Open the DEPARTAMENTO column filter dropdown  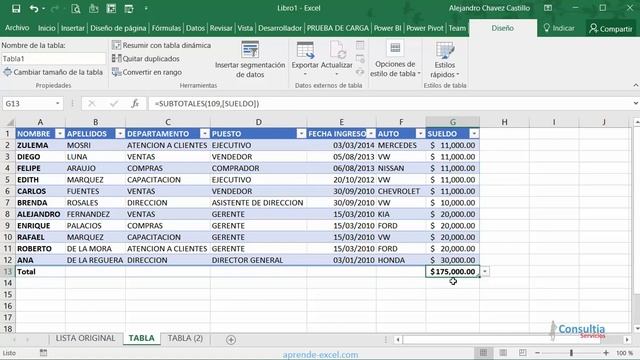205,134
